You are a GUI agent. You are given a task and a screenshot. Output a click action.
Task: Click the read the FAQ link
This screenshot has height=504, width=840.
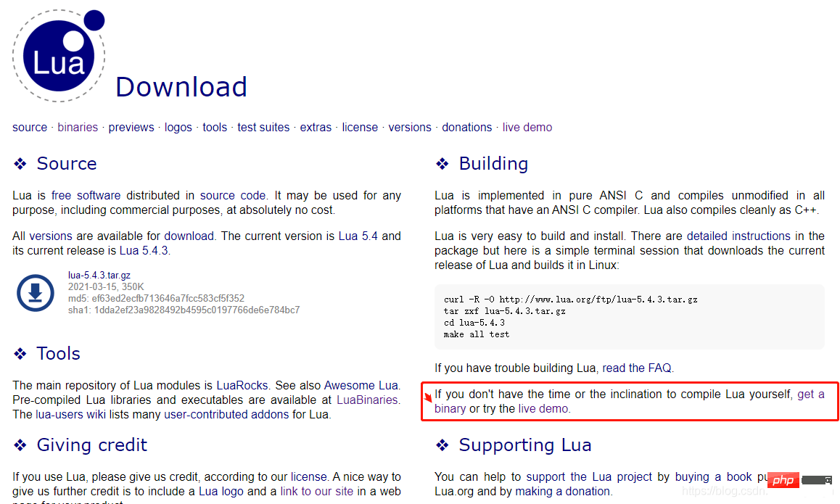(637, 368)
